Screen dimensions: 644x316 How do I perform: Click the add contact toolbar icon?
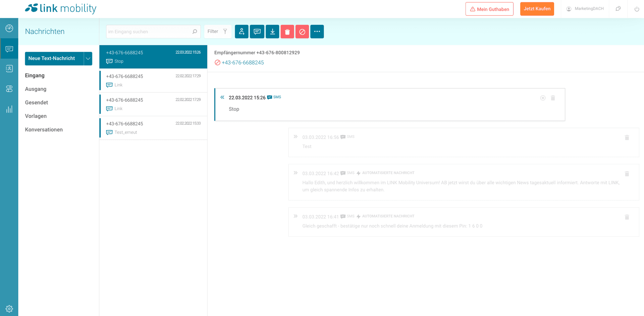click(x=241, y=32)
